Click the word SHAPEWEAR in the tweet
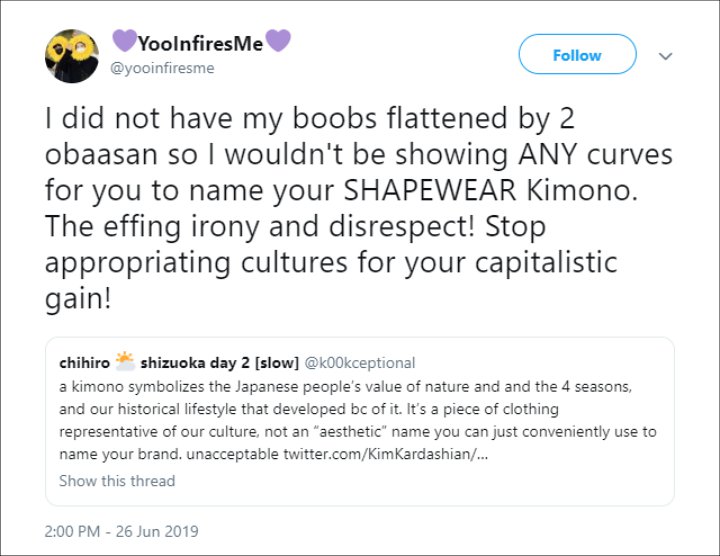Image resolution: width=720 pixels, height=556 pixels. [430, 190]
